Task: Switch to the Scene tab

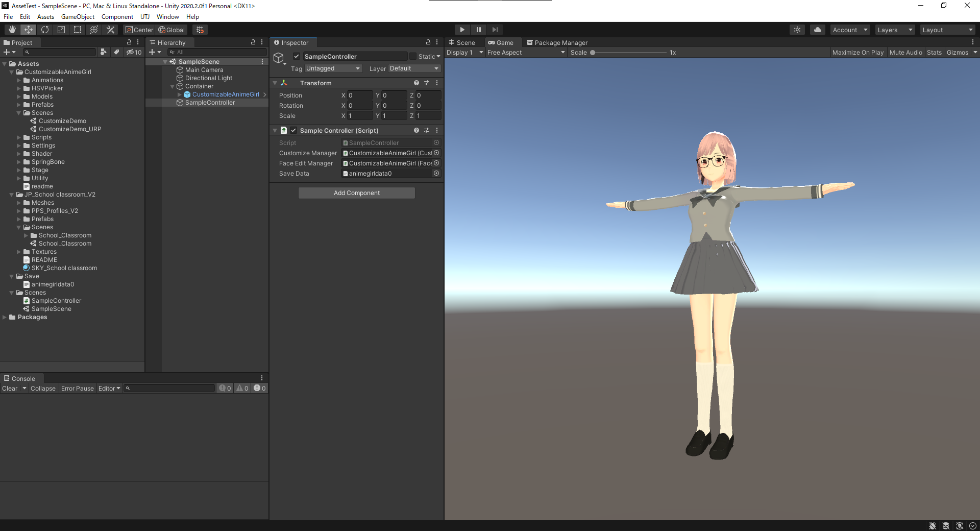Action: point(462,42)
